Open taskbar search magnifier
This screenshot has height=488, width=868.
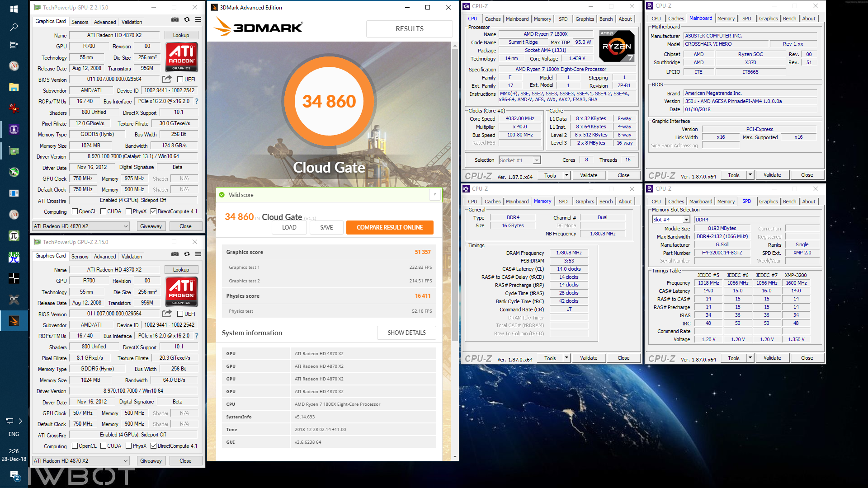click(x=14, y=27)
